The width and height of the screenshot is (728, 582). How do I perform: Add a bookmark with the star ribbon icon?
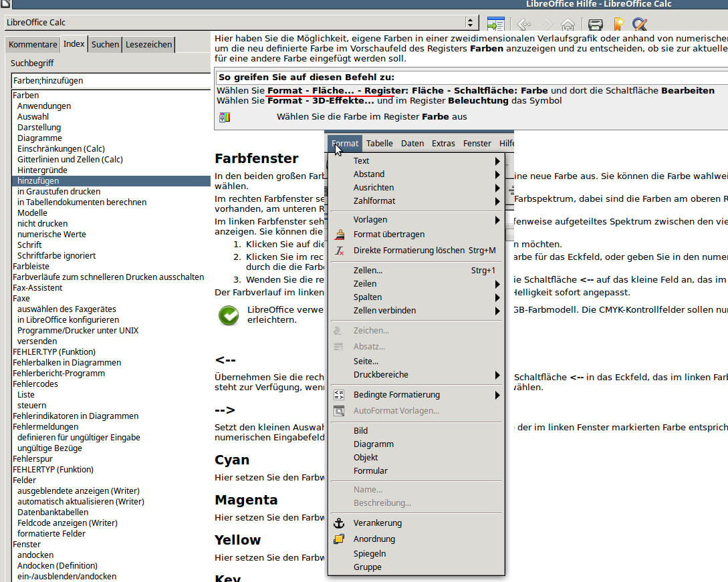coord(618,23)
